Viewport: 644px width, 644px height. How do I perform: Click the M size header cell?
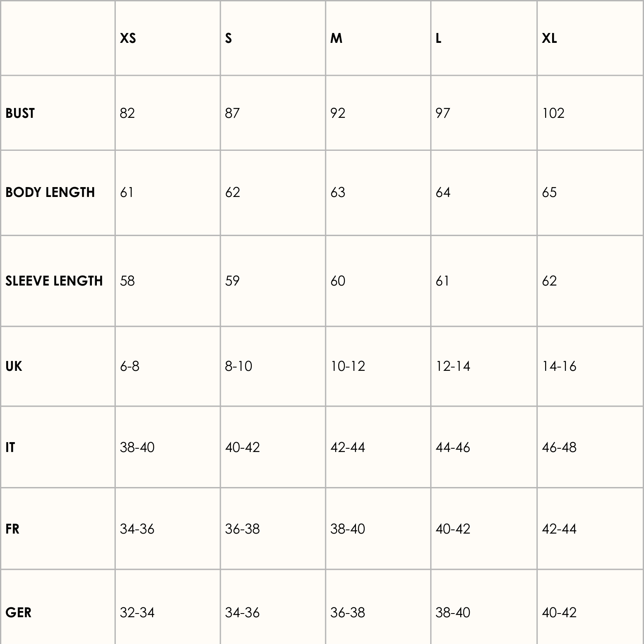[336, 38]
